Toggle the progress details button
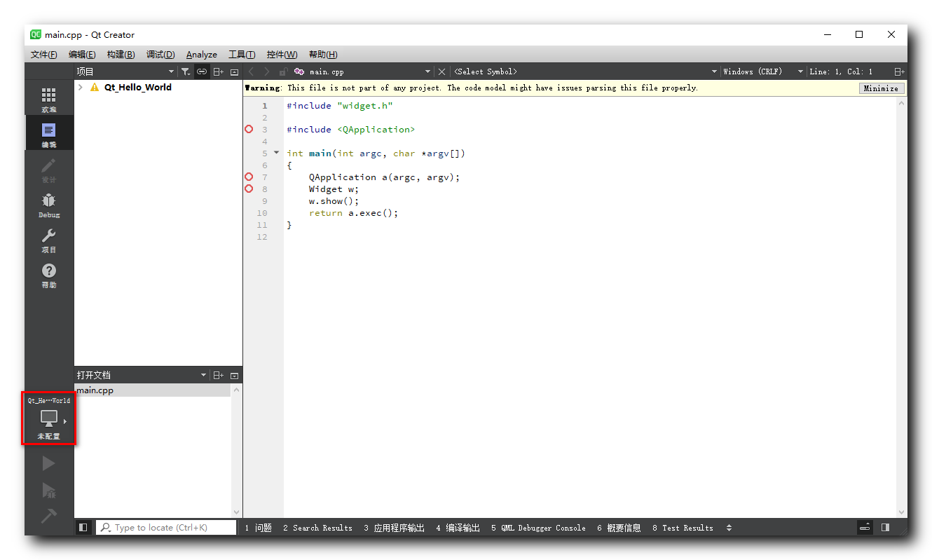The image size is (932, 560). point(865,528)
